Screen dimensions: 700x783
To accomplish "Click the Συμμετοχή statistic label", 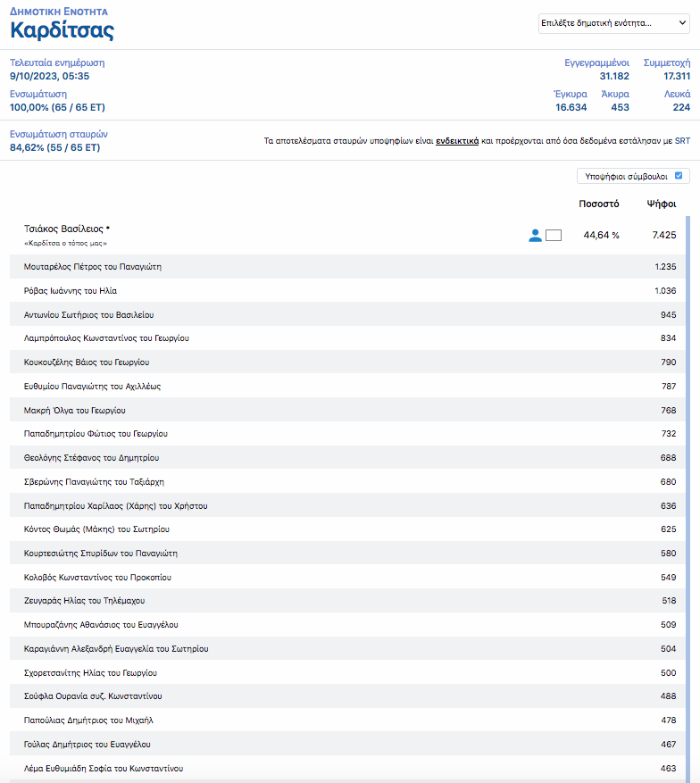I will point(666,62).
